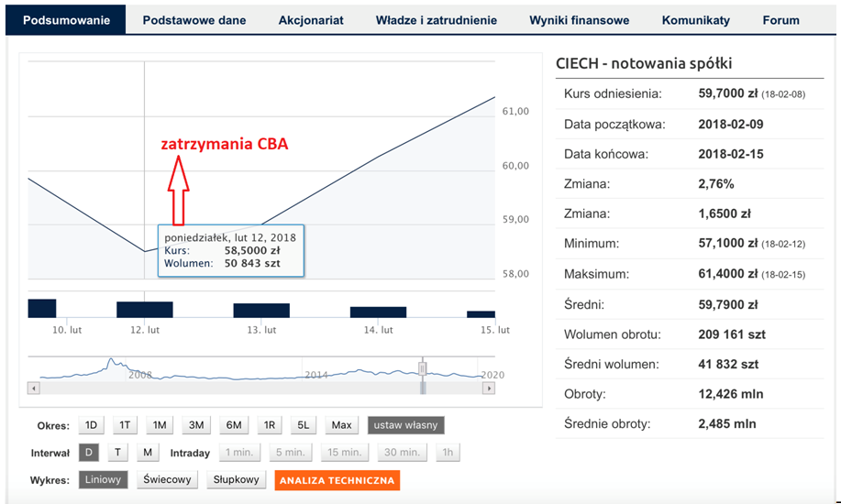Click the 10. lut axis label
Screen dimensions: 841x504
pyautogui.click(x=67, y=330)
